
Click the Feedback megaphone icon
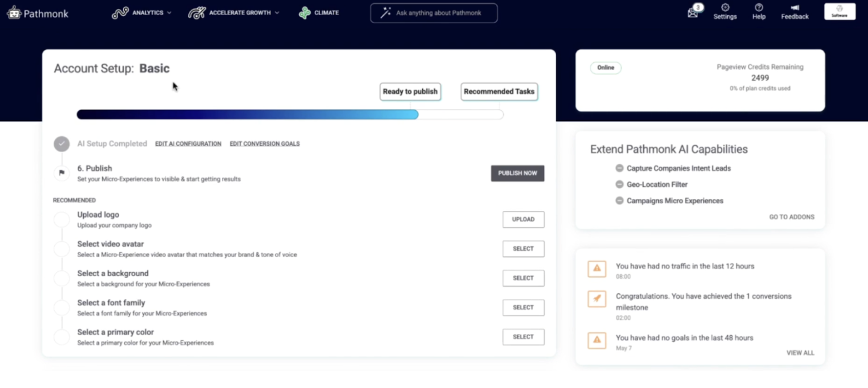795,7
